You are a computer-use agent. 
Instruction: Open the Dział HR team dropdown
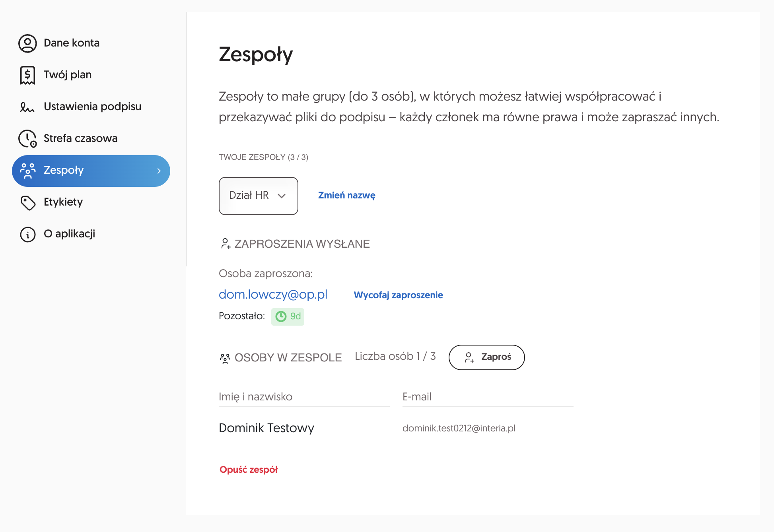coord(259,196)
